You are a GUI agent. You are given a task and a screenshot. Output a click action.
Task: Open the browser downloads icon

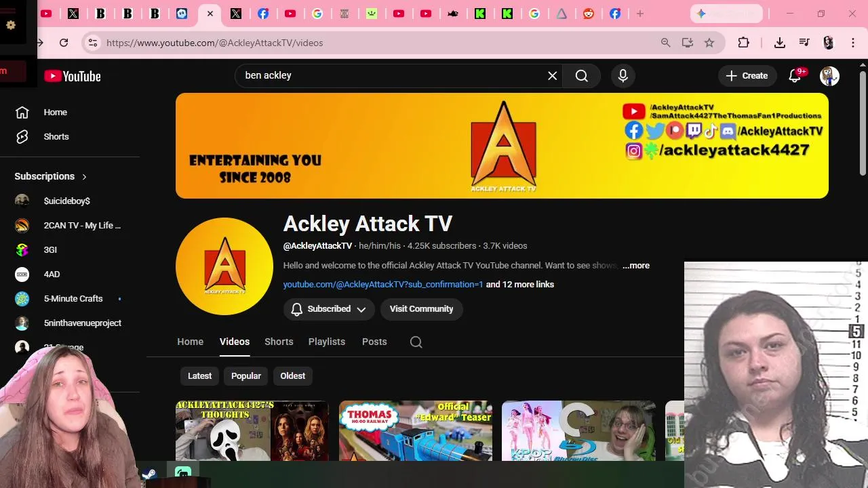pyautogui.click(x=780, y=43)
